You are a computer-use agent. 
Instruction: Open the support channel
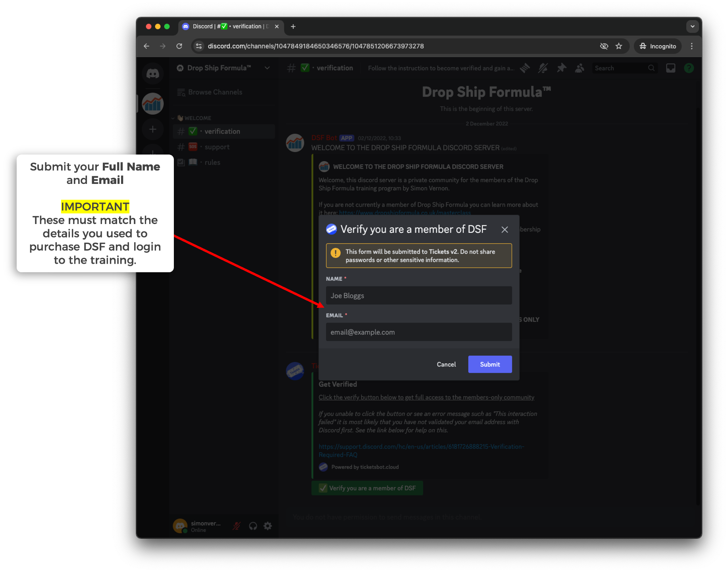click(224, 147)
